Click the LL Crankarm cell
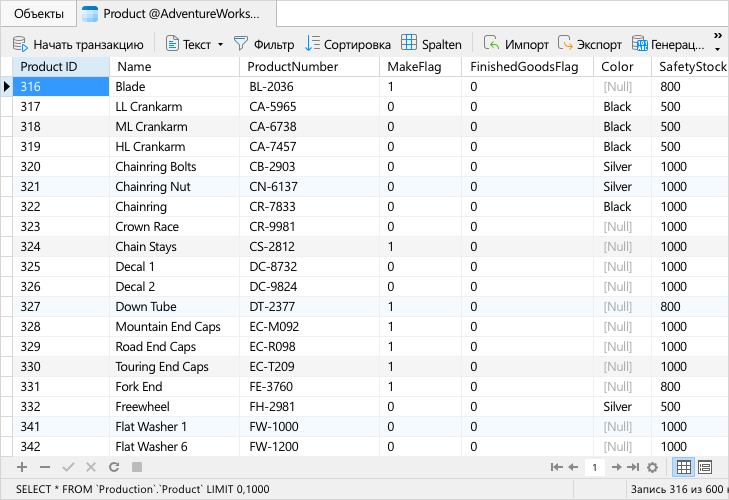729x500 pixels. 174,107
